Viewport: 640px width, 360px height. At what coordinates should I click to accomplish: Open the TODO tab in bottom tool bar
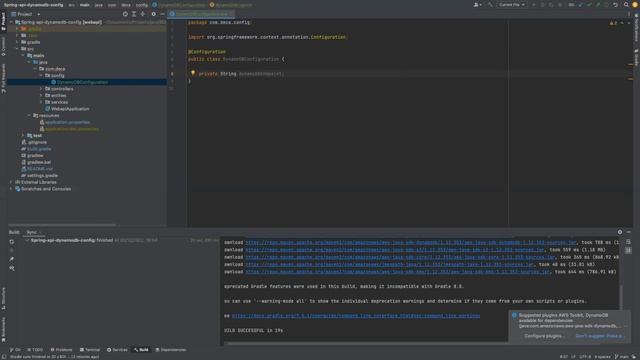click(x=35, y=350)
